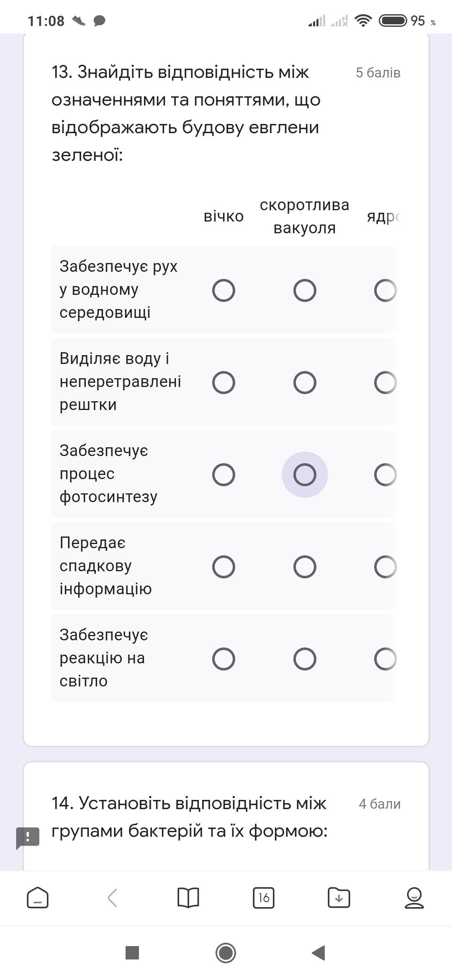Tap the 'скоротлива вакуоля' column header
The image size is (452, 980).
[305, 216]
